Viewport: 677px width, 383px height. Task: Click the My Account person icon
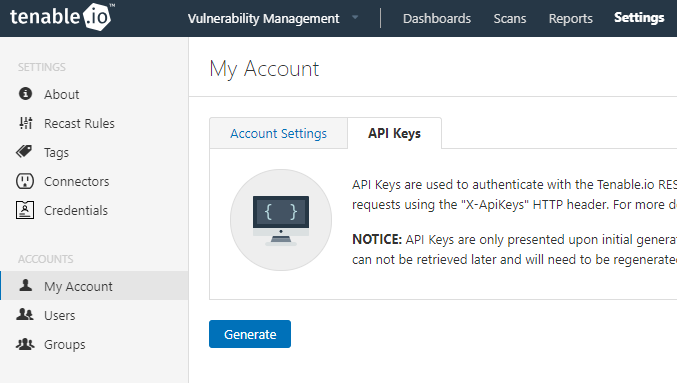(x=25, y=285)
